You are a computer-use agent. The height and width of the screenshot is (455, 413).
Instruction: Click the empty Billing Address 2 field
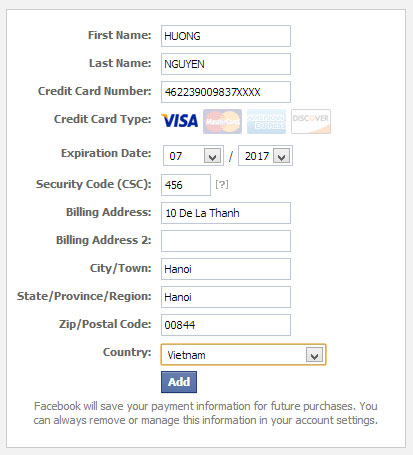[226, 241]
